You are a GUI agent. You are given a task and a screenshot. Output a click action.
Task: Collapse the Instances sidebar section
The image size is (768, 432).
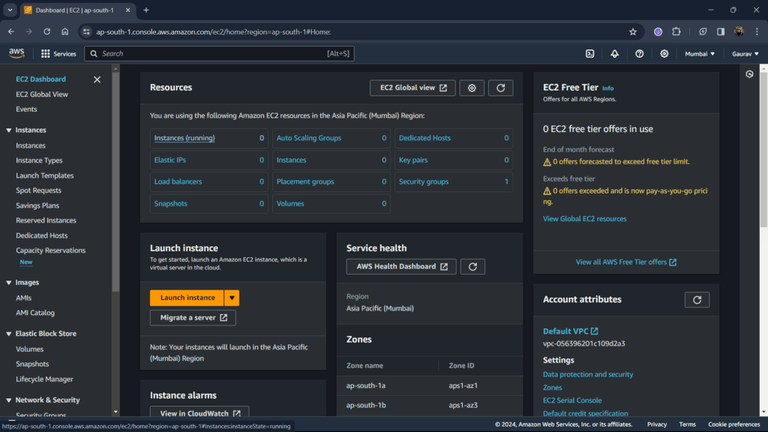(x=8, y=130)
